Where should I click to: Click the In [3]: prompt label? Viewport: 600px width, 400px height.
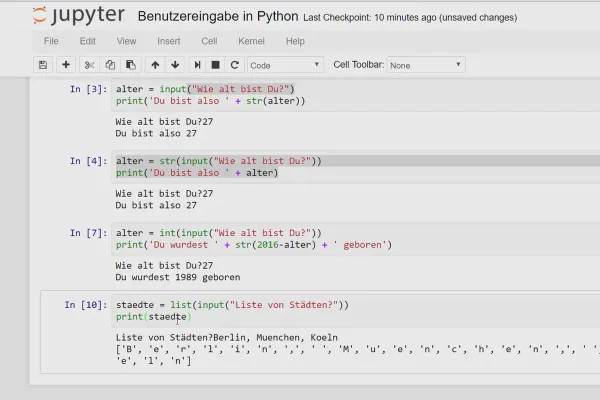88,89
